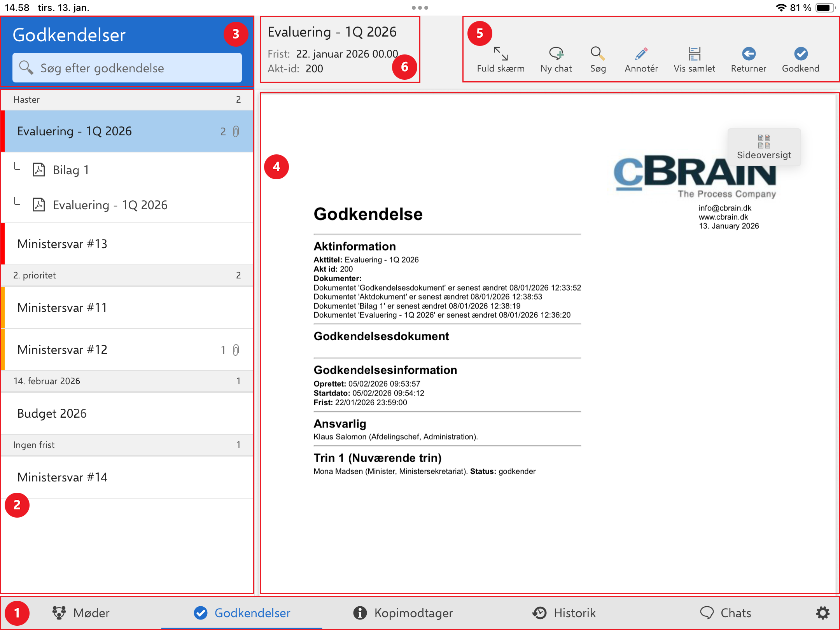Go to the Historik tab
The image size is (840, 630).
pos(564,613)
